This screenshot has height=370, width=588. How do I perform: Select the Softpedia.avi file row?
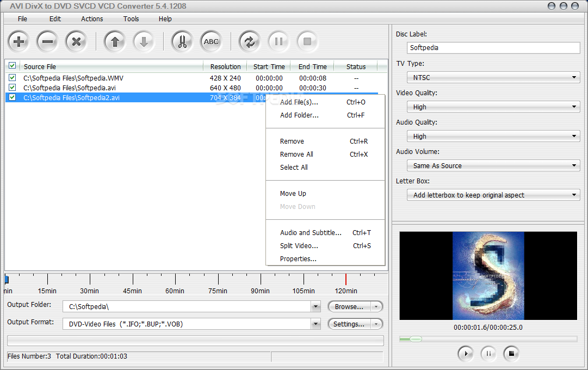coord(191,88)
